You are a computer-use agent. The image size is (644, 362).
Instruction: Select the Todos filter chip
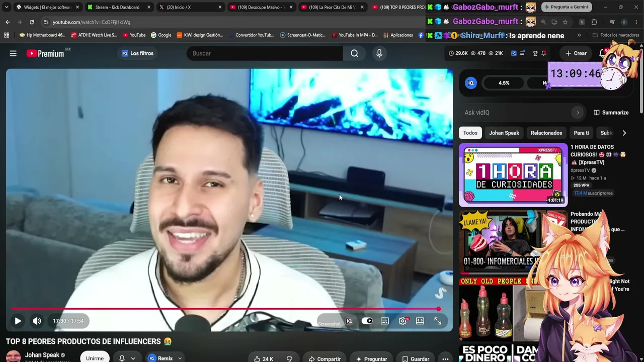(x=470, y=133)
